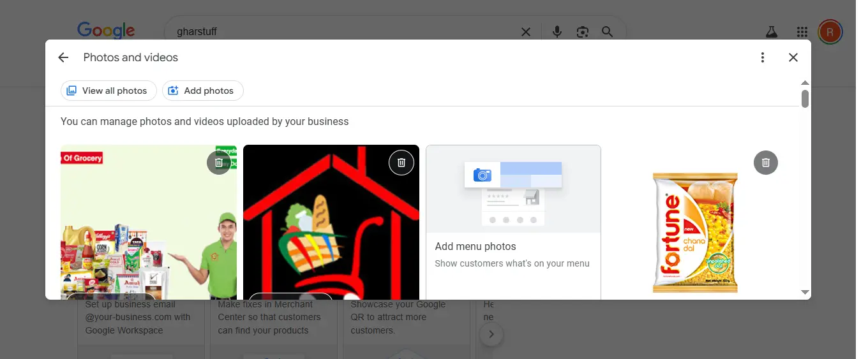Open Search Labs flask icon
The width and height of the screenshot is (868, 359).
pyautogui.click(x=771, y=32)
